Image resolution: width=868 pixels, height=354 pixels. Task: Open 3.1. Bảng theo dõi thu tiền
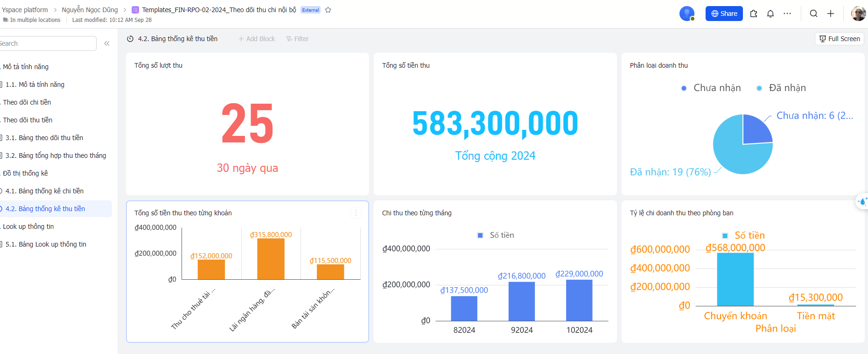tap(44, 138)
